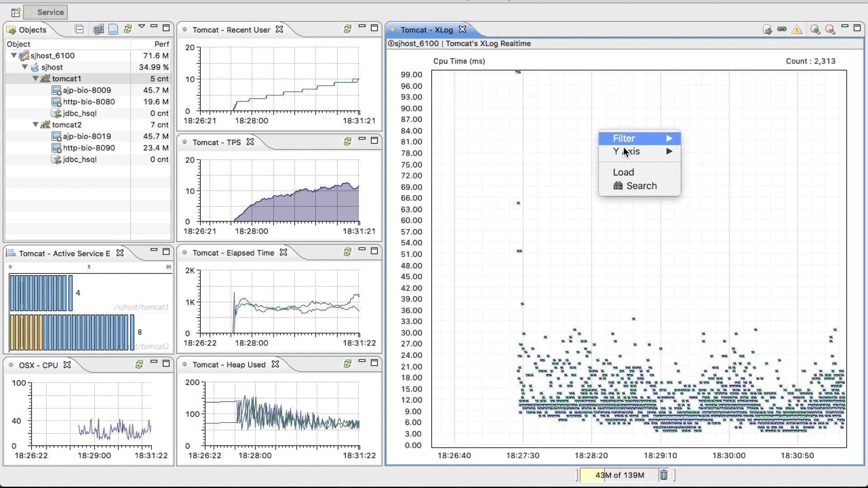
Task: Click the tomcat1 active service bar
Action: (41, 293)
